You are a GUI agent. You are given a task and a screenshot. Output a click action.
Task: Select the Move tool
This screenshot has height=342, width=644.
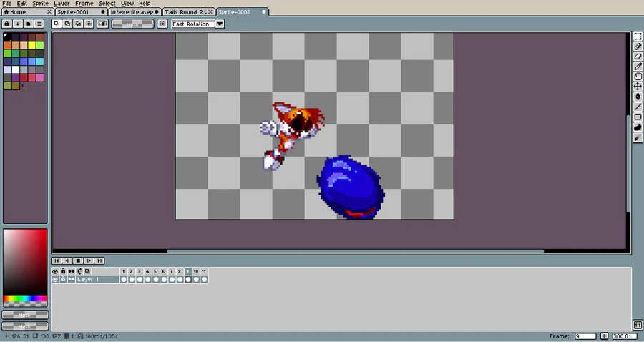pos(638,87)
